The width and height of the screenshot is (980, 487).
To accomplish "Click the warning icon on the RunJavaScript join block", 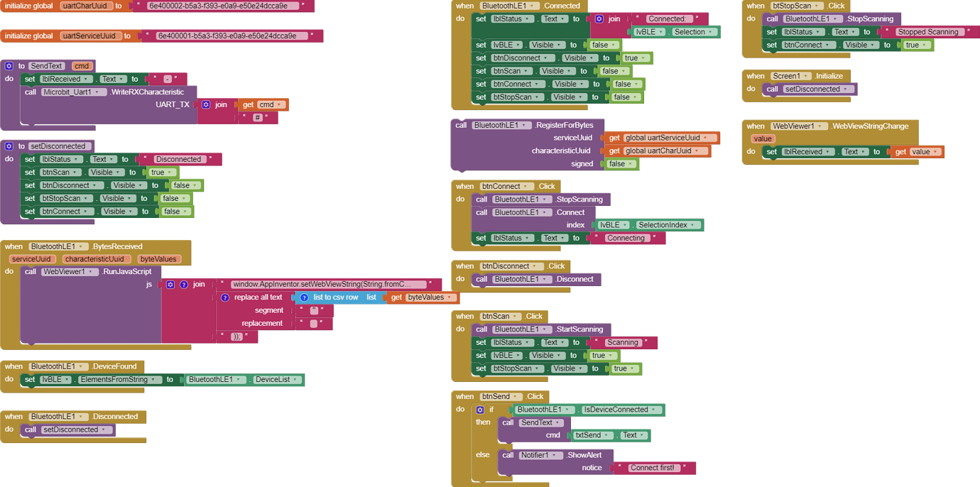I will pos(183,284).
